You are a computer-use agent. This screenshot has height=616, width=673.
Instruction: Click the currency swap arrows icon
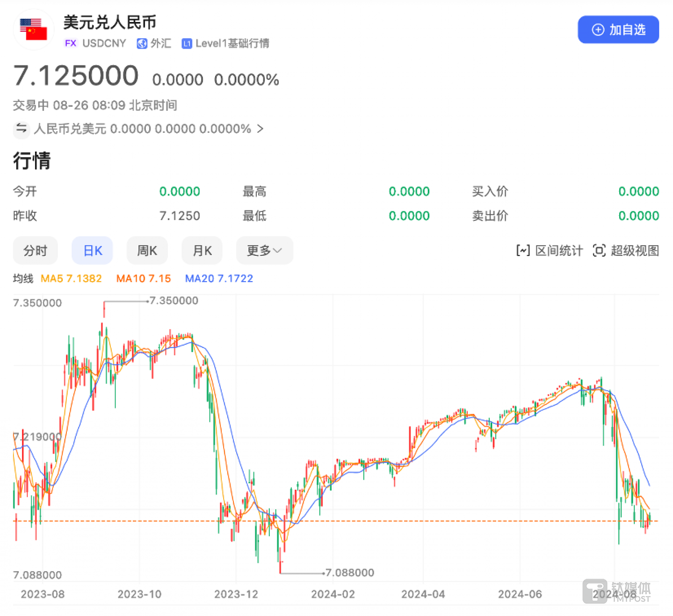22,130
